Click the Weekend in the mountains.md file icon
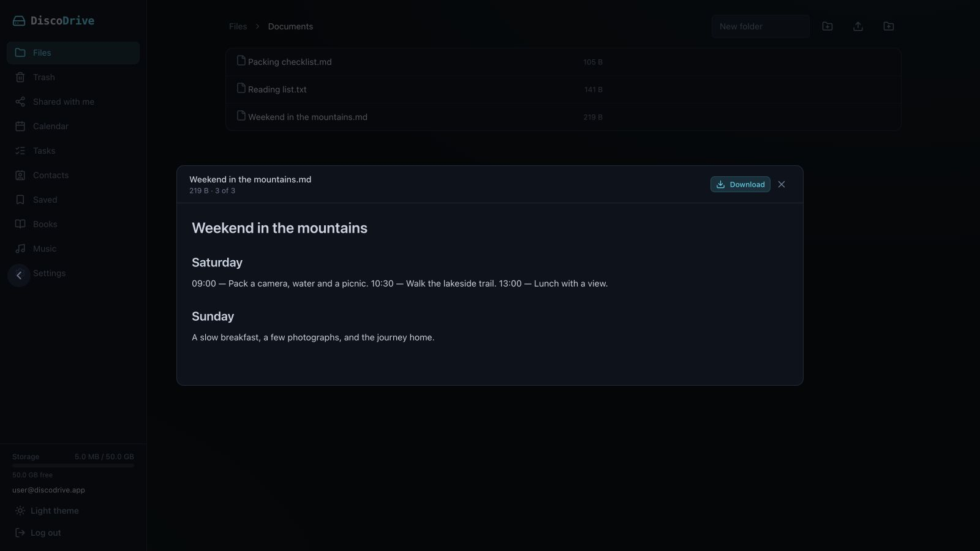 click(241, 116)
